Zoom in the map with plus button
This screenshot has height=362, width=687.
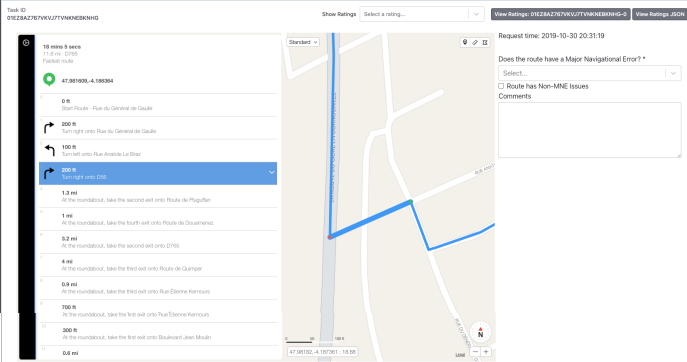486,351
